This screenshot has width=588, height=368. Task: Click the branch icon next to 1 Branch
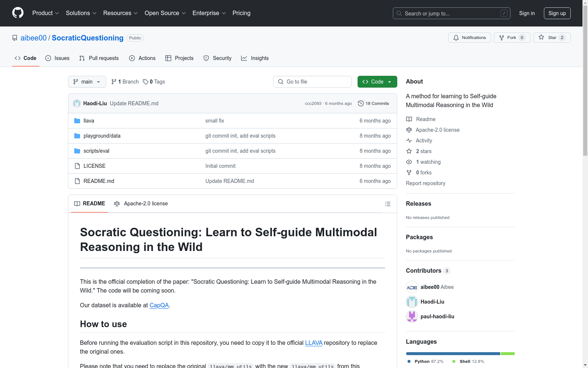click(114, 82)
